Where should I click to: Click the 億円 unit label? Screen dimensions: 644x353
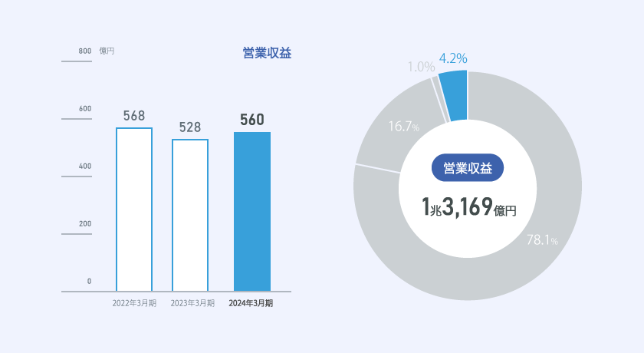[107, 51]
